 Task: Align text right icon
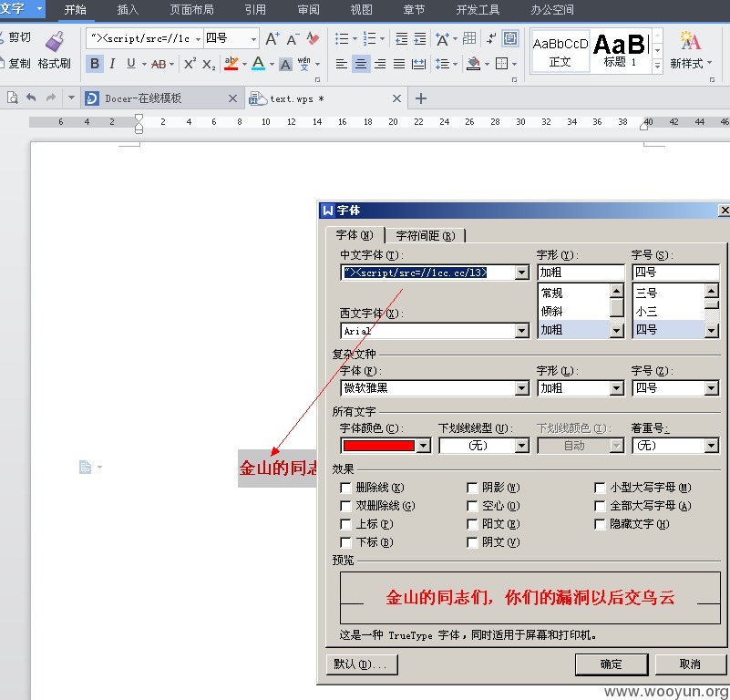380,64
